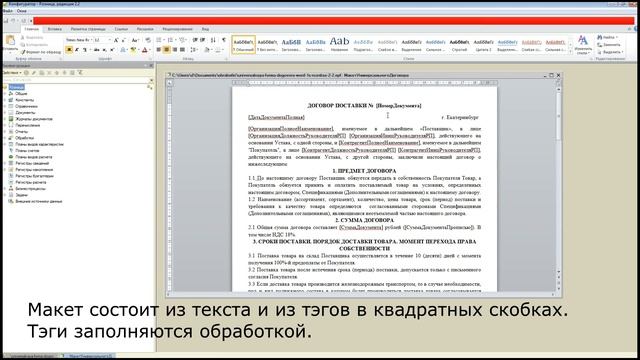Viewport: 640px width, 360px height.
Task: Open the Действия menu in configuration panel
Action: pos(12,73)
